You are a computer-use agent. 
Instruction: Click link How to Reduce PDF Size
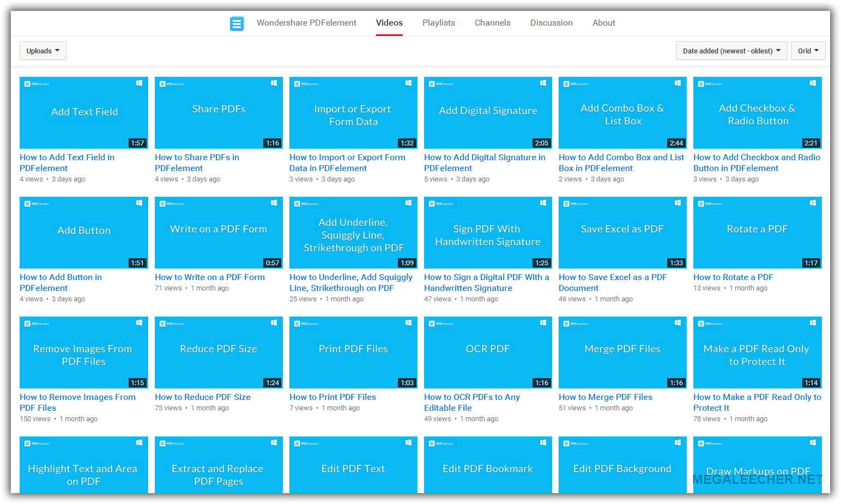click(203, 397)
